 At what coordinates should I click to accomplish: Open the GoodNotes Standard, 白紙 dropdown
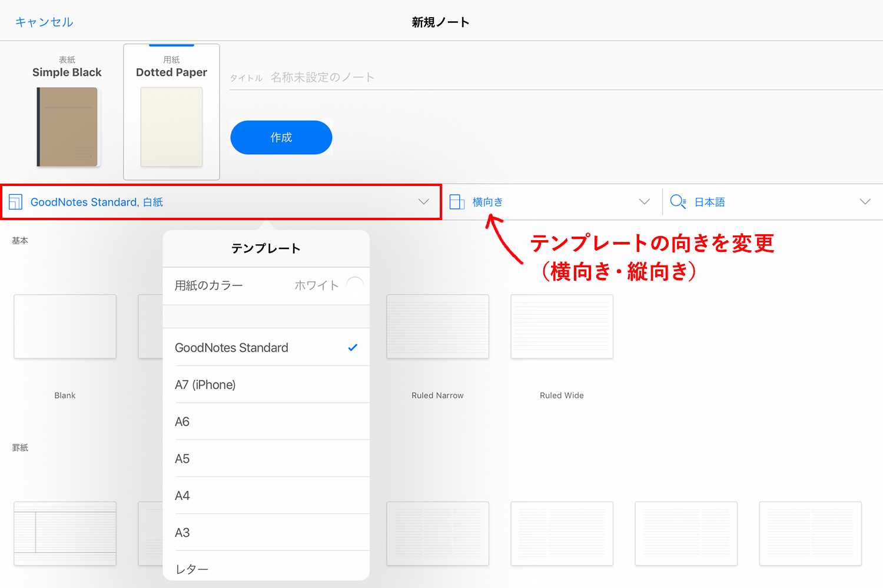pyautogui.click(x=221, y=202)
